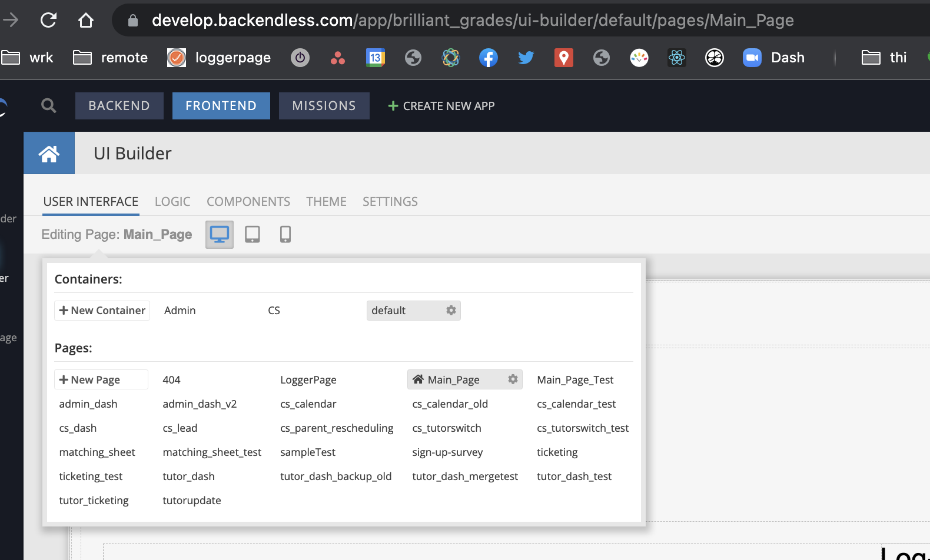Open the remote bookmarks folder

click(x=110, y=58)
